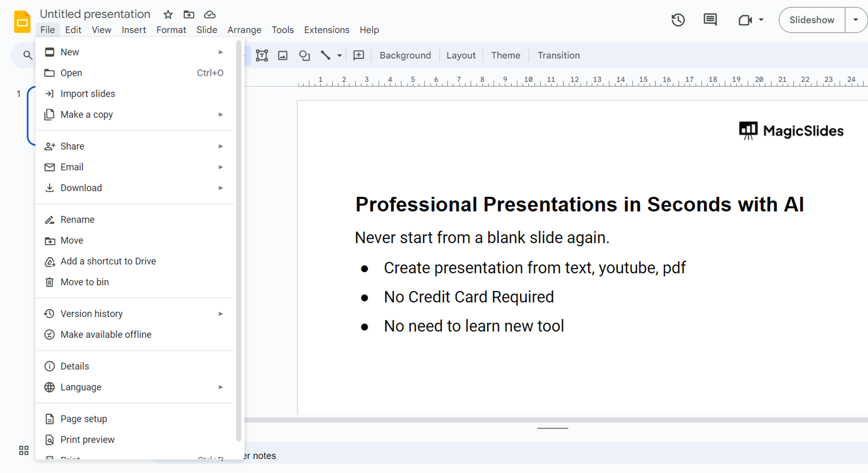Click the video camera meeting icon
868x473 pixels.
(745, 20)
